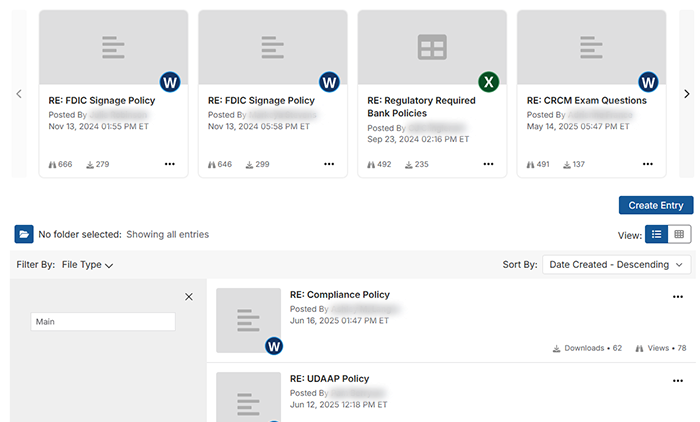Expand the File Type filter
Viewport: 700px width, 422px height.
[x=87, y=265]
